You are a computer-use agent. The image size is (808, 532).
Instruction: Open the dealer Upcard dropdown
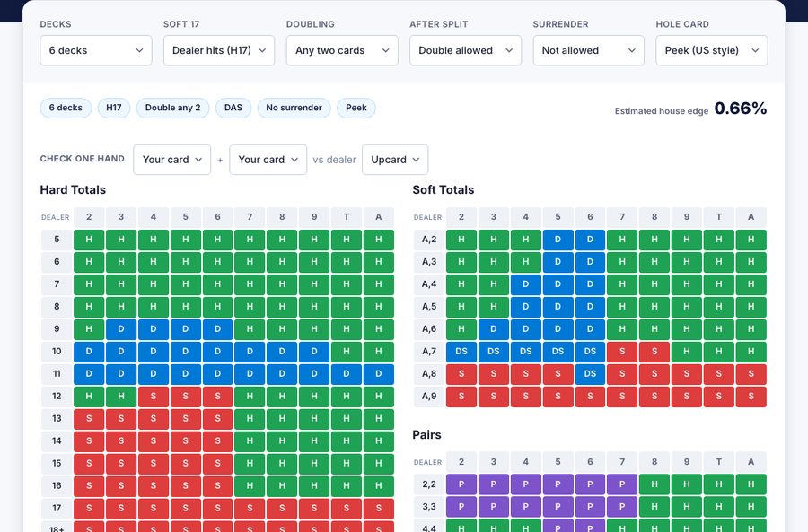(x=395, y=160)
